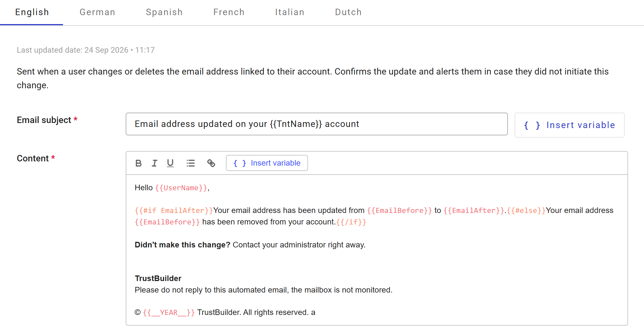The width and height of the screenshot is (644, 334).
Task: Click the {{#else}} tag in content
Action: [526, 210]
